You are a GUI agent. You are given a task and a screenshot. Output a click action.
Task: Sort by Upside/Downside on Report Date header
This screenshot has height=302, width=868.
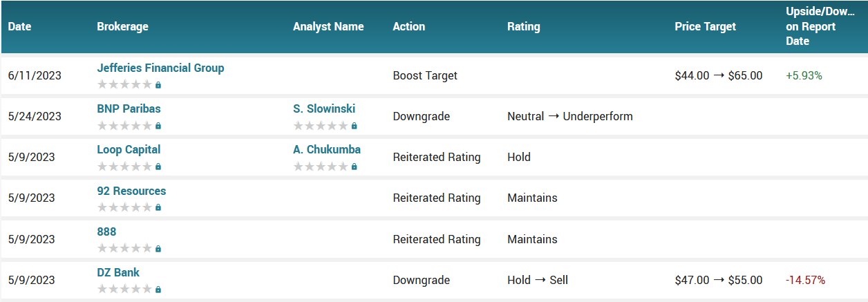pos(814,26)
